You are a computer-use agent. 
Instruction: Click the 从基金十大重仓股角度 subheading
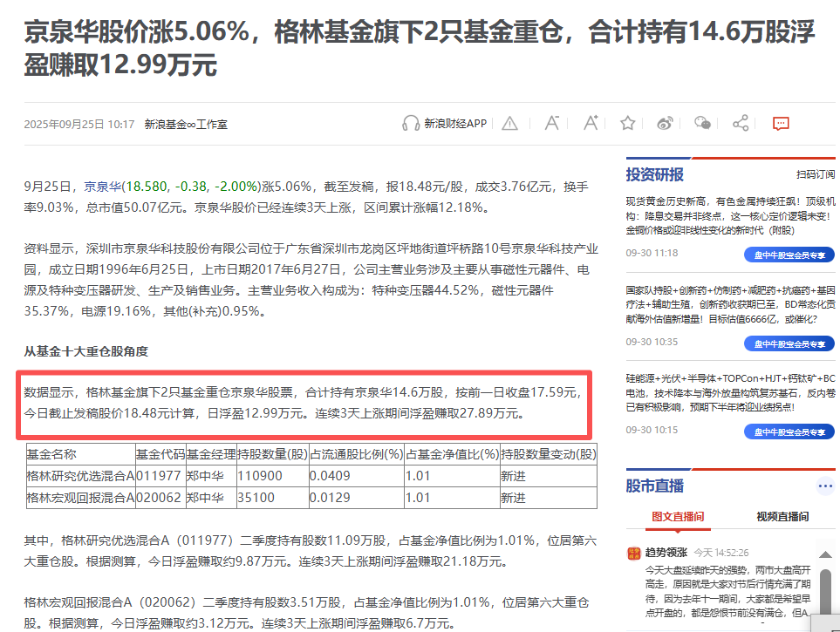85,351
